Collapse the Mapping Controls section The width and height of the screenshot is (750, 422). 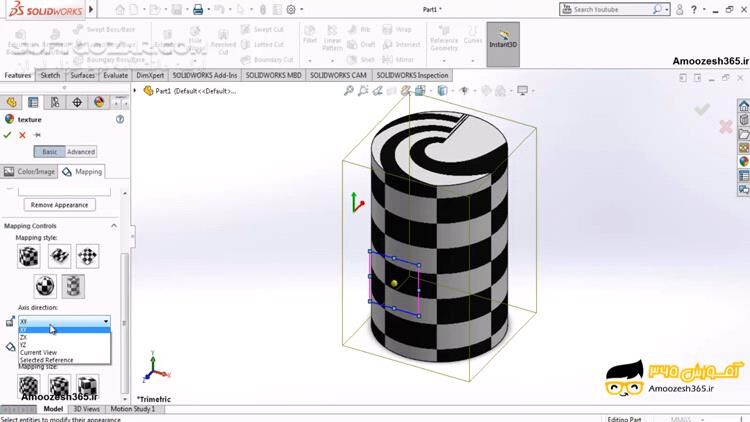[x=113, y=225]
